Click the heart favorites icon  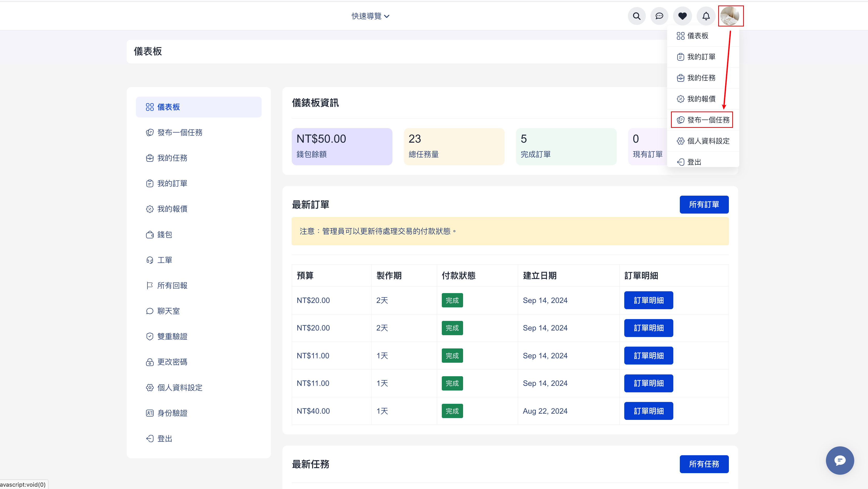tap(682, 16)
